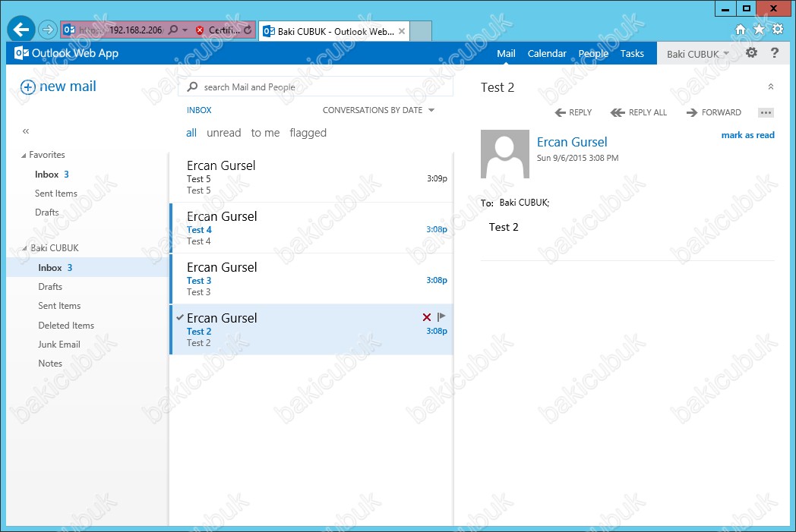Click the browser address bar URL
The width and height of the screenshot is (796, 532).
click(x=121, y=30)
